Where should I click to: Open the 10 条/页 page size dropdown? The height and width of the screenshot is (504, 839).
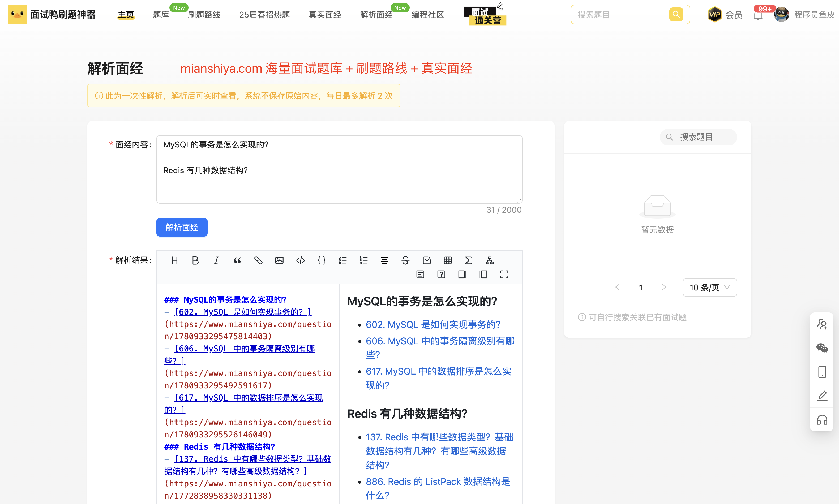[x=709, y=288]
